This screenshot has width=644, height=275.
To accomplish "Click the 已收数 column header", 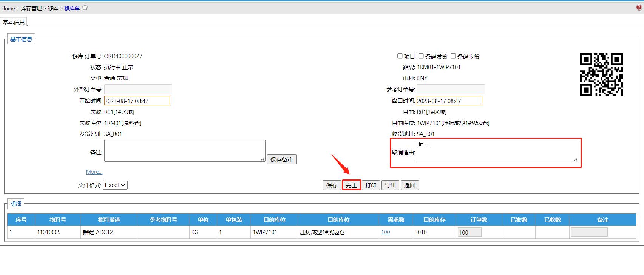I will click(553, 220).
